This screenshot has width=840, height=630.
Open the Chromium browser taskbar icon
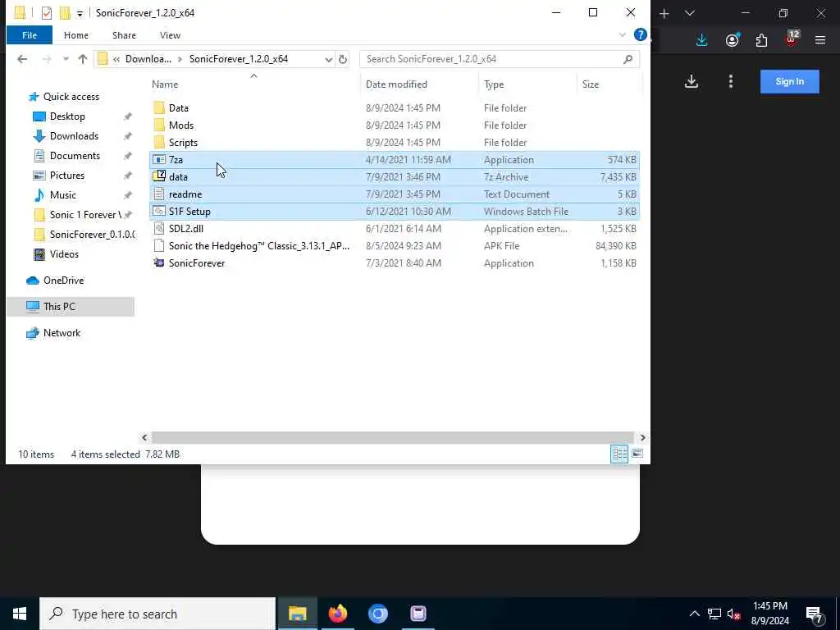377,614
